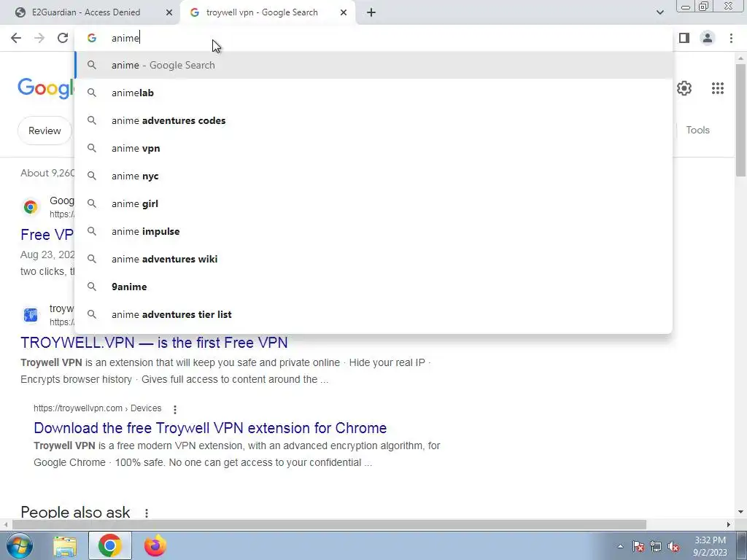The width and height of the screenshot is (747, 560).
Task: Click the Chrome taskbar icon
Action: tap(109, 545)
